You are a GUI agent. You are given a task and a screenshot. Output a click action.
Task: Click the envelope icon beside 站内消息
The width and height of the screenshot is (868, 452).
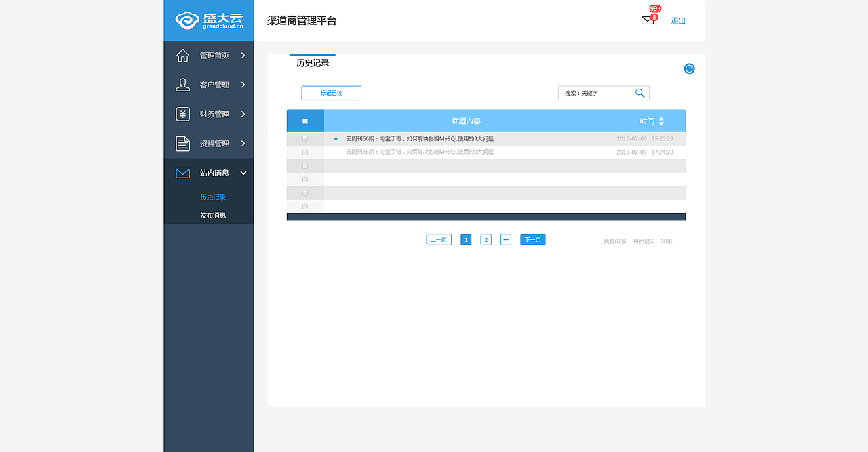click(x=182, y=173)
